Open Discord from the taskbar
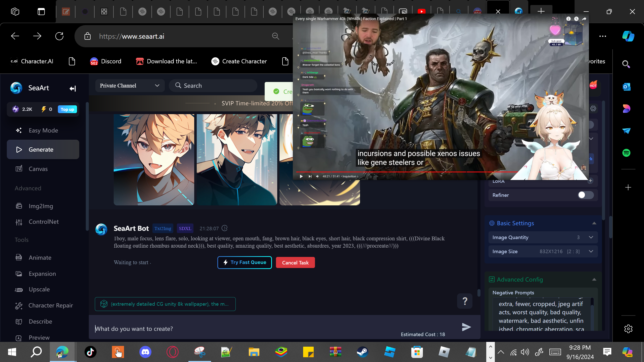This screenshot has width=644, height=362. [x=145, y=352]
